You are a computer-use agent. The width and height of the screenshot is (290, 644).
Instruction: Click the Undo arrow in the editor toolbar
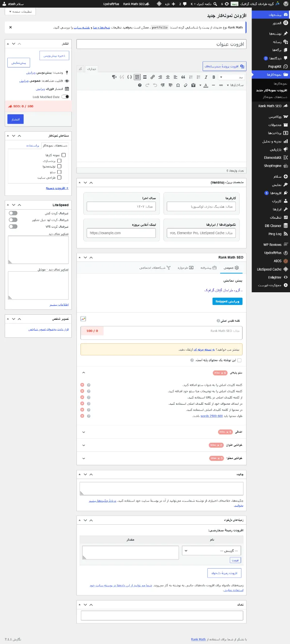155,85
